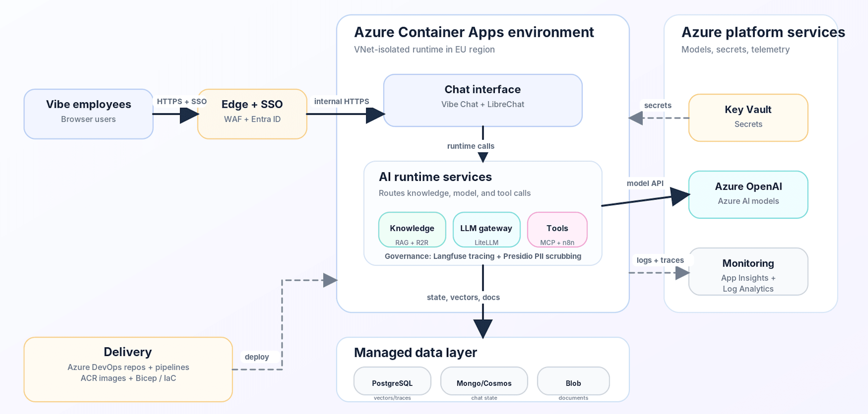The width and height of the screenshot is (868, 414).
Task: Click 'Vibe Chat + LibreChat' subtitle
Action: pyautogui.click(x=483, y=104)
